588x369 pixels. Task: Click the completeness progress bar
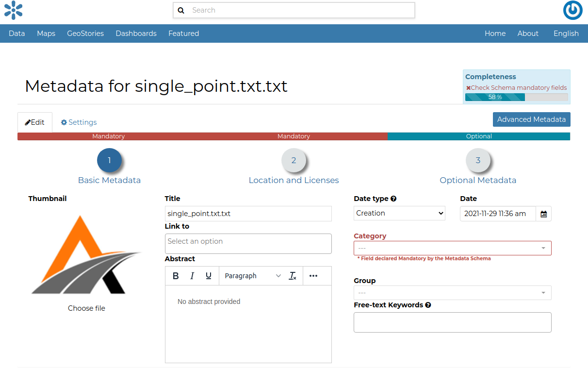(516, 97)
